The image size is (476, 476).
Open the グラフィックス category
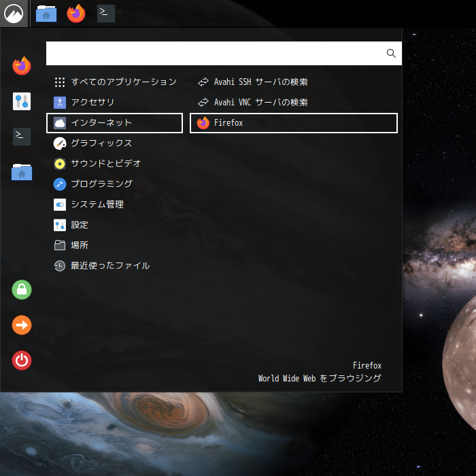click(x=114, y=143)
